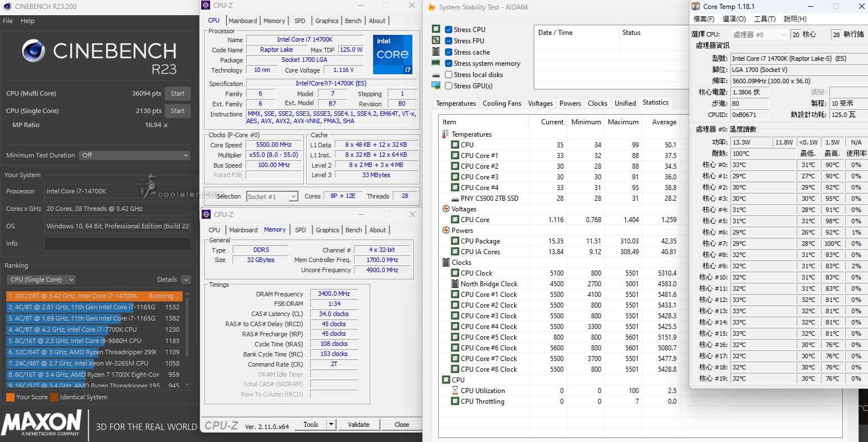The width and height of the screenshot is (868, 442).
Task: Open the Tools dropdown arrow in CPU-Z
Action: pos(331,425)
